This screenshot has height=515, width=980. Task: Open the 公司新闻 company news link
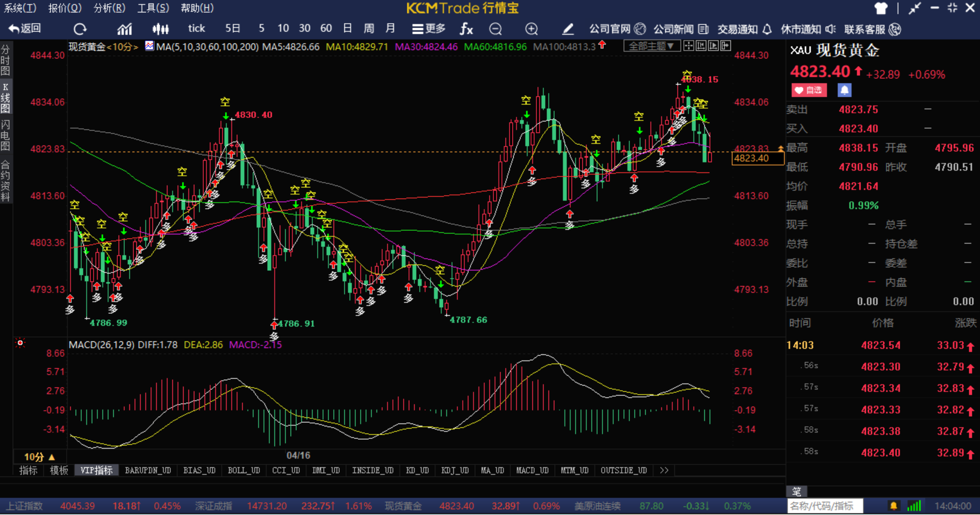[681, 29]
